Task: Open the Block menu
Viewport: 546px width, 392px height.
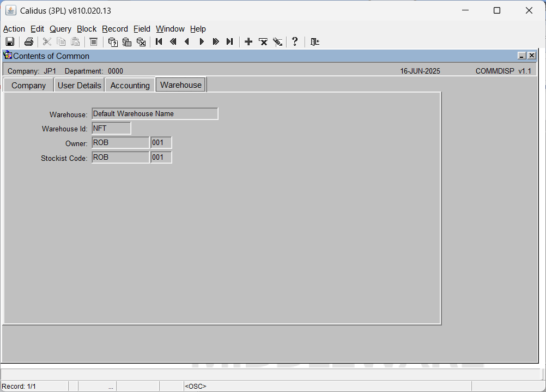Action: 87,29
